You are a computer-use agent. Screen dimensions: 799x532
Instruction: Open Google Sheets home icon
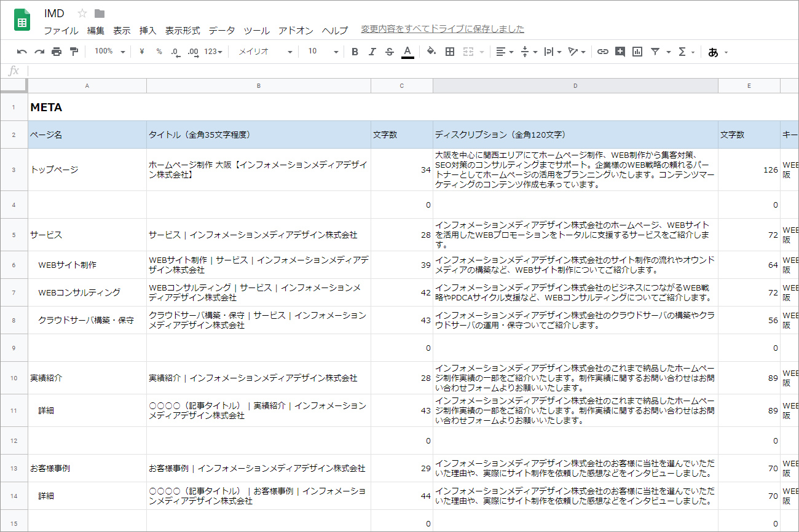(22, 20)
